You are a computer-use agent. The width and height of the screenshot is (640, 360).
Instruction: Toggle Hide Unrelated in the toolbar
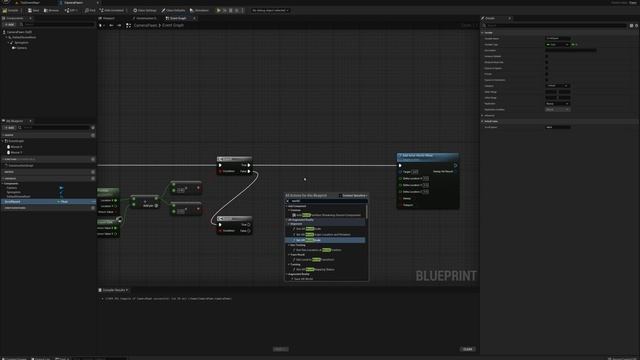[112, 10]
